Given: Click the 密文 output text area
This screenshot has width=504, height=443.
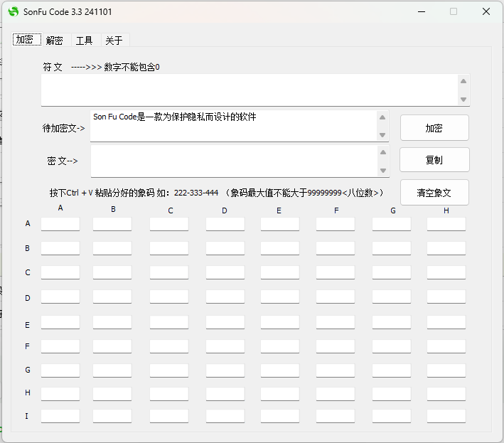Looking at the screenshot, I should (233, 161).
